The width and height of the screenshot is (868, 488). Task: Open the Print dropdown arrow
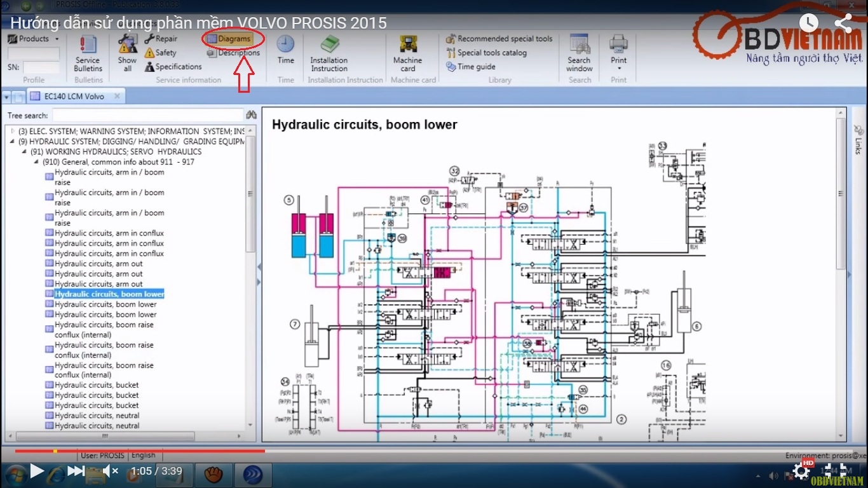click(618, 69)
